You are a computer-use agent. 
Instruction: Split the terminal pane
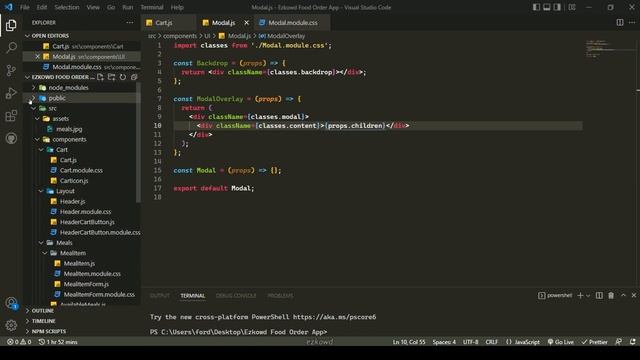point(599,296)
